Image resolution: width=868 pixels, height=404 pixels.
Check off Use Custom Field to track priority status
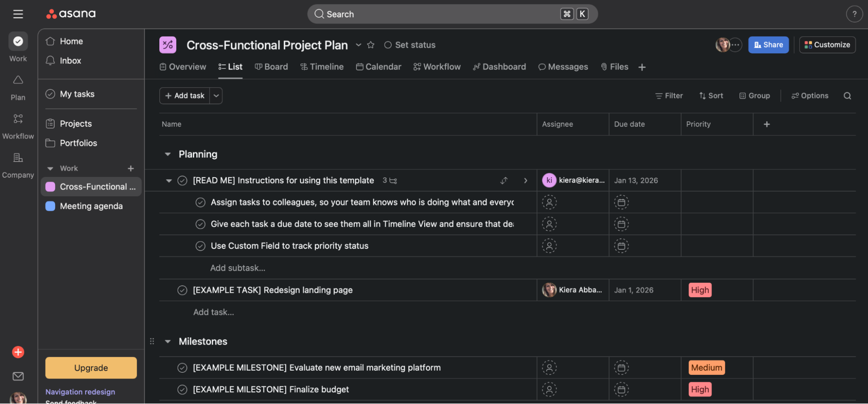[201, 245]
